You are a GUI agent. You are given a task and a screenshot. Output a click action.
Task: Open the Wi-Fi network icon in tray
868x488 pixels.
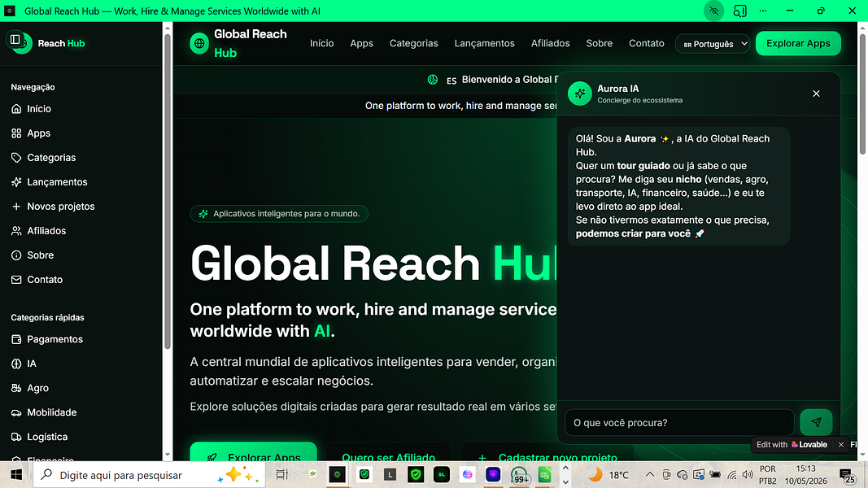732,475
